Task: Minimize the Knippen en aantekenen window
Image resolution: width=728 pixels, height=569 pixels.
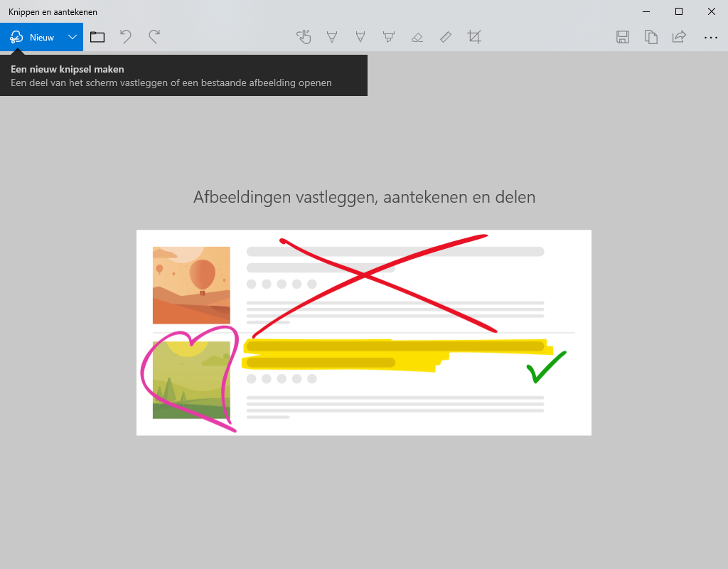Action: click(x=646, y=11)
